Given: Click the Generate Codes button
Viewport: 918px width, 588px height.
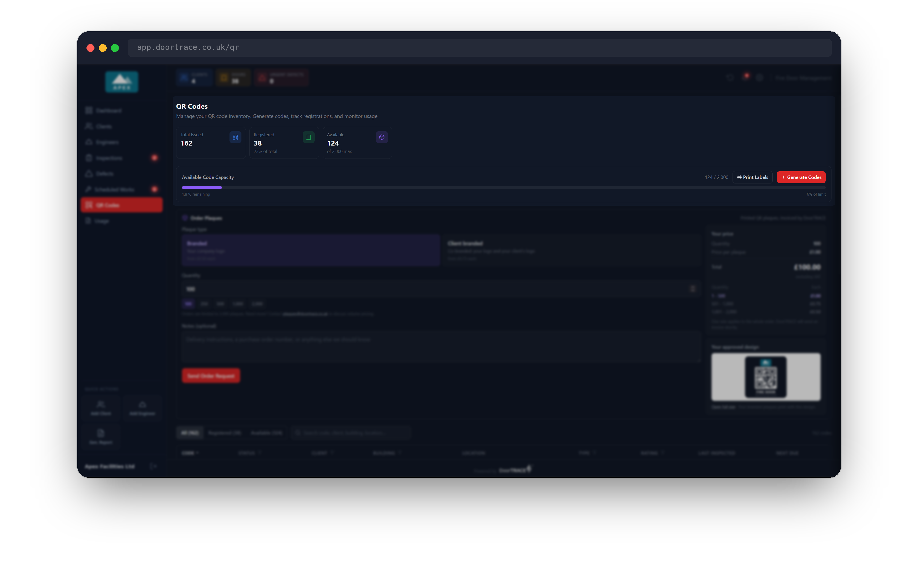Looking at the screenshot, I should 801,177.
